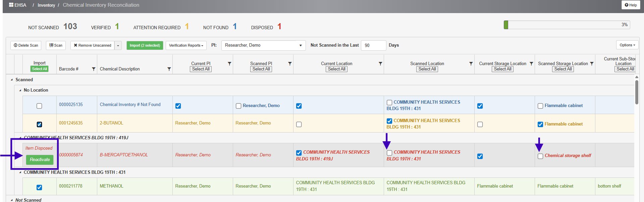Toggle import checkbox for barcode 0000025135
This screenshot has height=202, width=644.
[39, 106]
